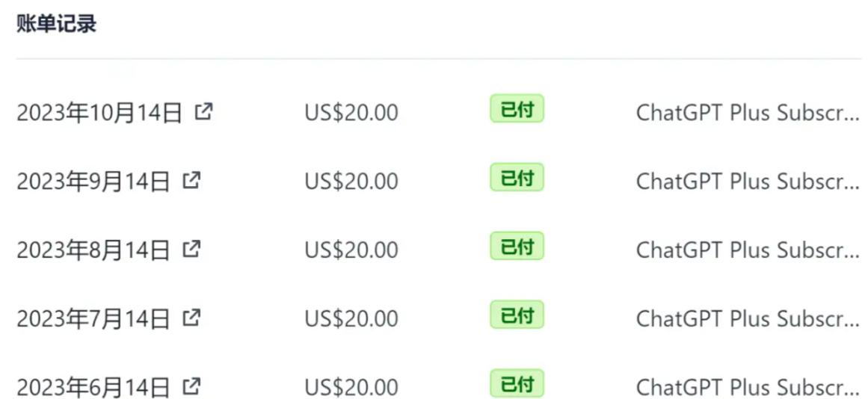Click the 2023年7月14日 invoice date

[93, 319]
